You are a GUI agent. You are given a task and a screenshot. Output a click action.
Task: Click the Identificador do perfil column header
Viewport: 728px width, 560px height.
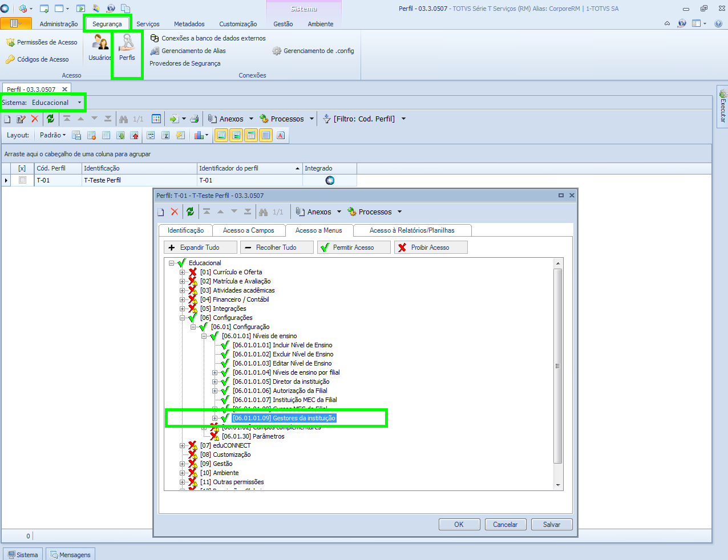click(249, 168)
